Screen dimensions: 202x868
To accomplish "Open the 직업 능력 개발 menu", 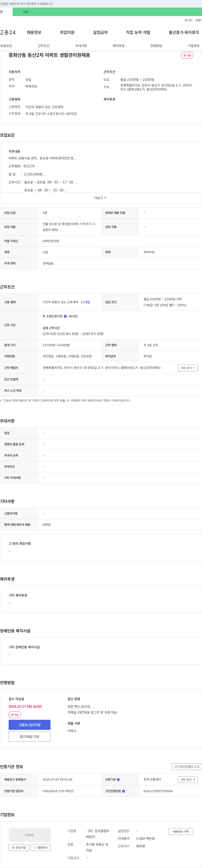I will pos(138,32).
